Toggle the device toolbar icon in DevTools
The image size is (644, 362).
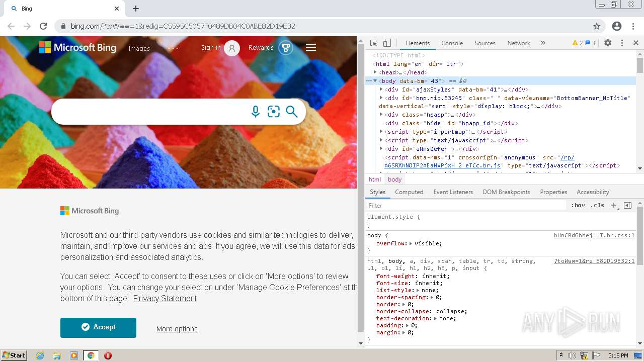[387, 43]
